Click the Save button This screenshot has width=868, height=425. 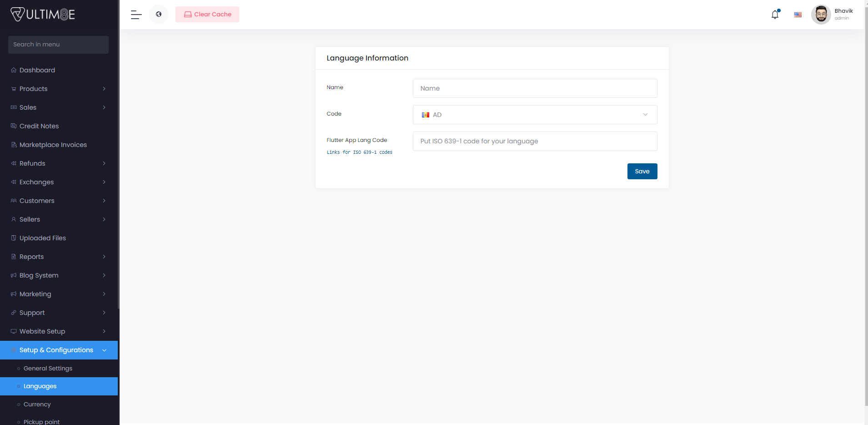[x=642, y=172]
